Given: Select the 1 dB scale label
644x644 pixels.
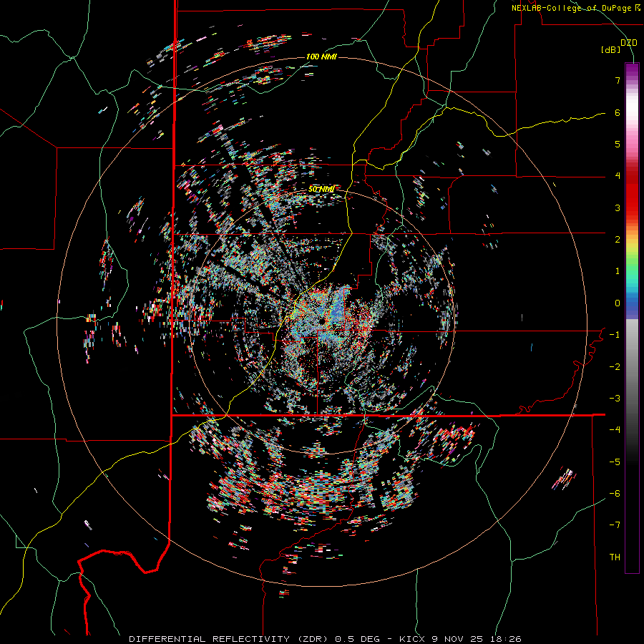Looking at the screenshot, I should coord(618,271).
